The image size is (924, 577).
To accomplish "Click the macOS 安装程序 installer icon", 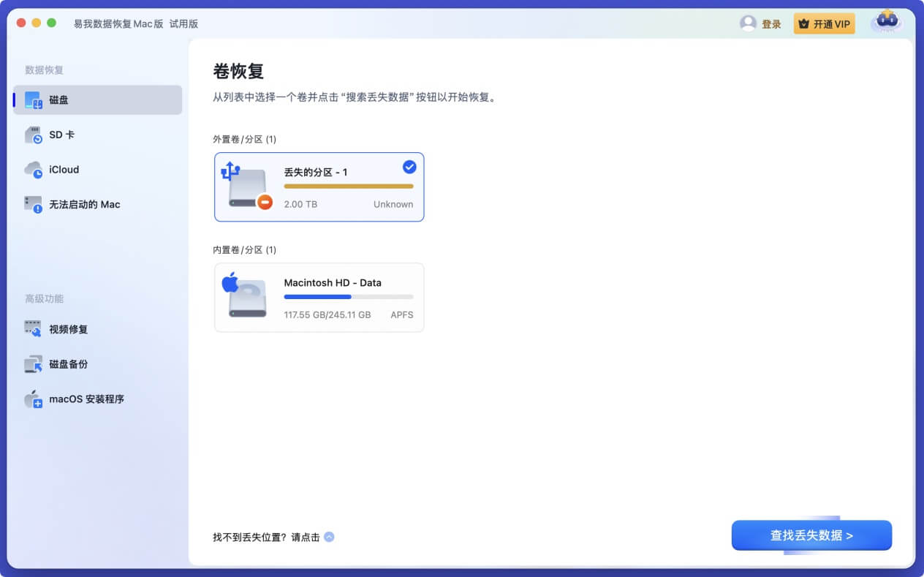I will coord(32,399).
